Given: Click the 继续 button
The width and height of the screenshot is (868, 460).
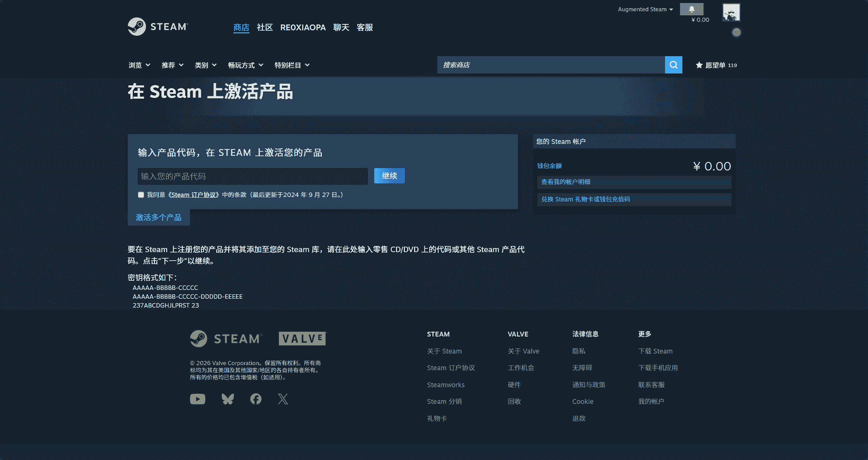Looking at the screenshot, I should pos(390,176).
